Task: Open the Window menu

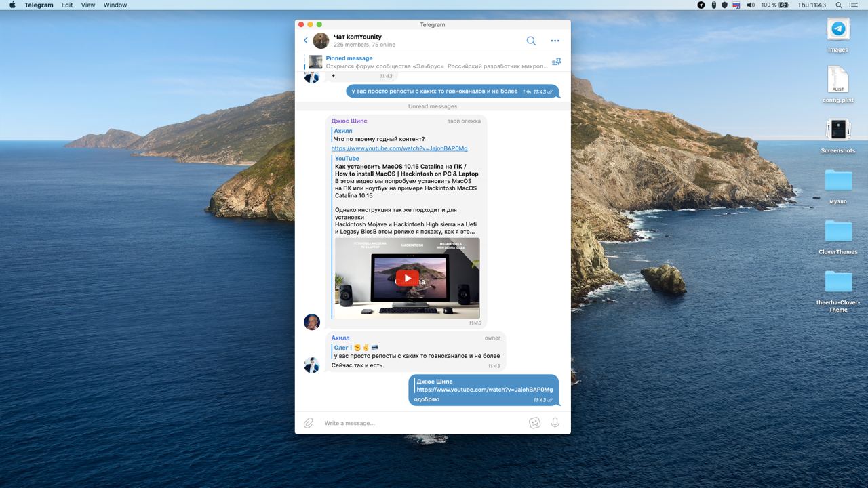Action: pyautogui.click(x=115, y=5)
